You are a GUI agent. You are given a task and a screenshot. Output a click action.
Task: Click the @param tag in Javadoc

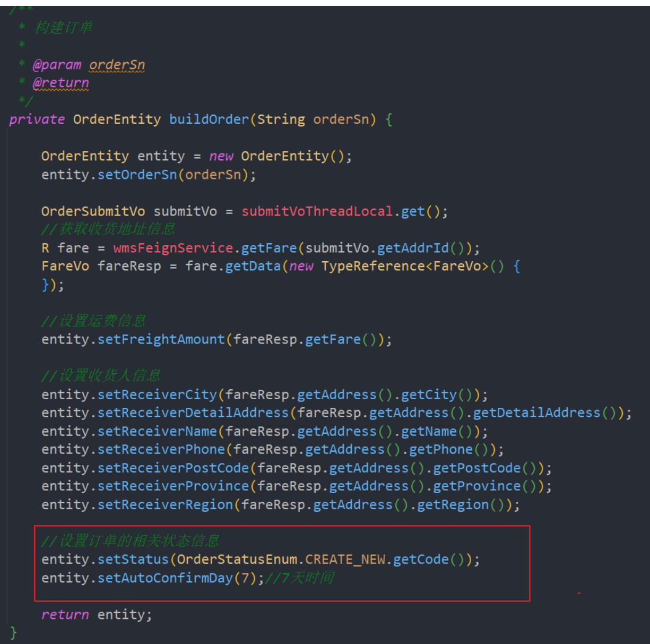tap(57, 65)
